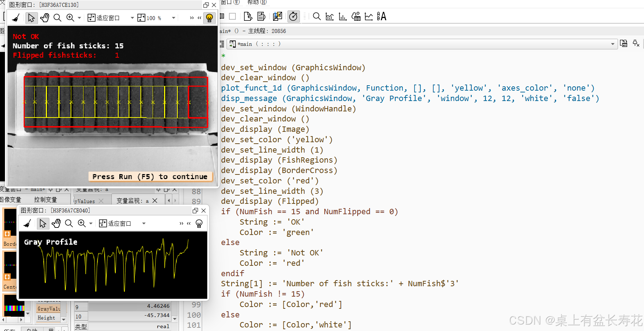Click the value 4.46246 in row 9
Screen dimensions: 644x331
[x=158, y=306]
